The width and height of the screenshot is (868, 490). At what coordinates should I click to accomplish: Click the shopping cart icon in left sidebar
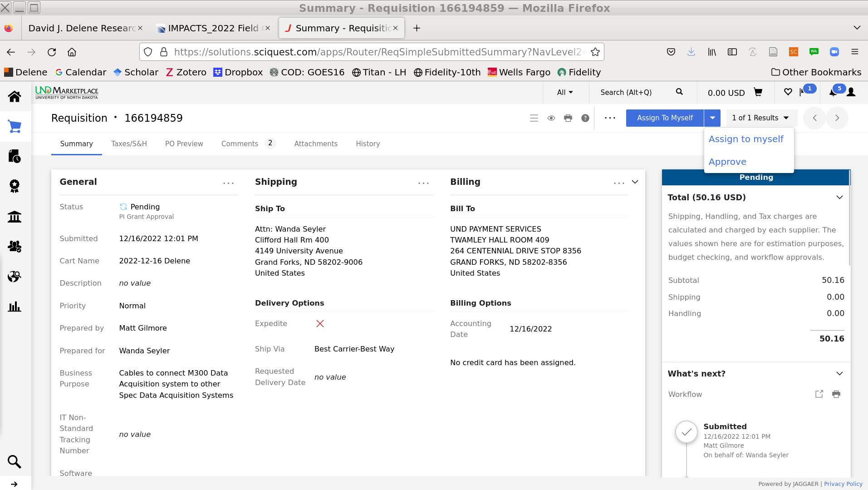(x=15, y=127)
